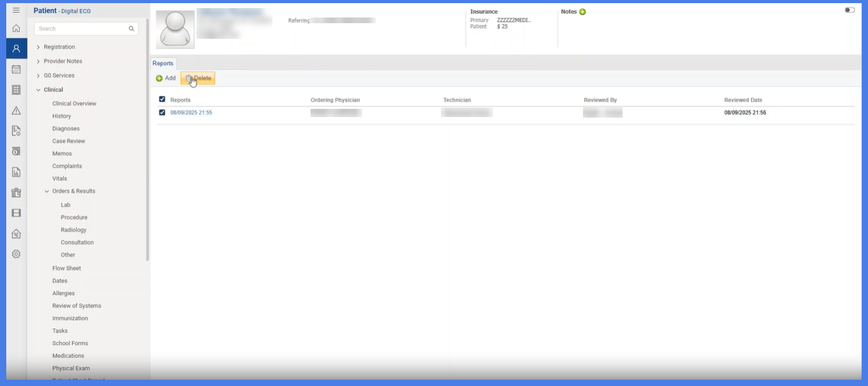Click the Add report button
Viewport: 868px width, 386px height.
166,78
